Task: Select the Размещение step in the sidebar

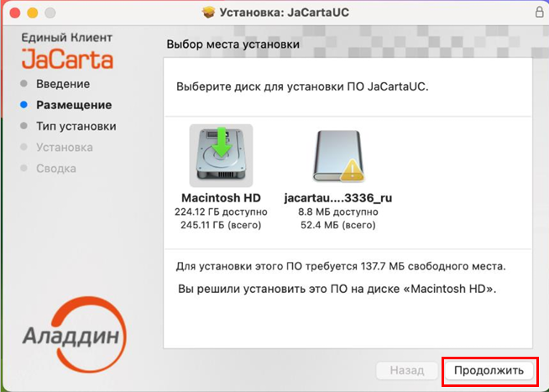Action: [x=74, y=105]
